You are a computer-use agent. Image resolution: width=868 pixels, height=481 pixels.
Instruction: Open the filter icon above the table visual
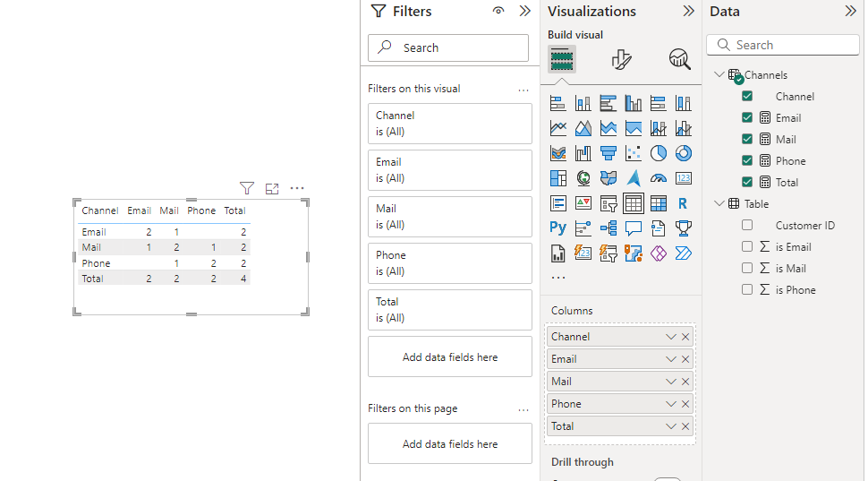(x=247, y=188)
